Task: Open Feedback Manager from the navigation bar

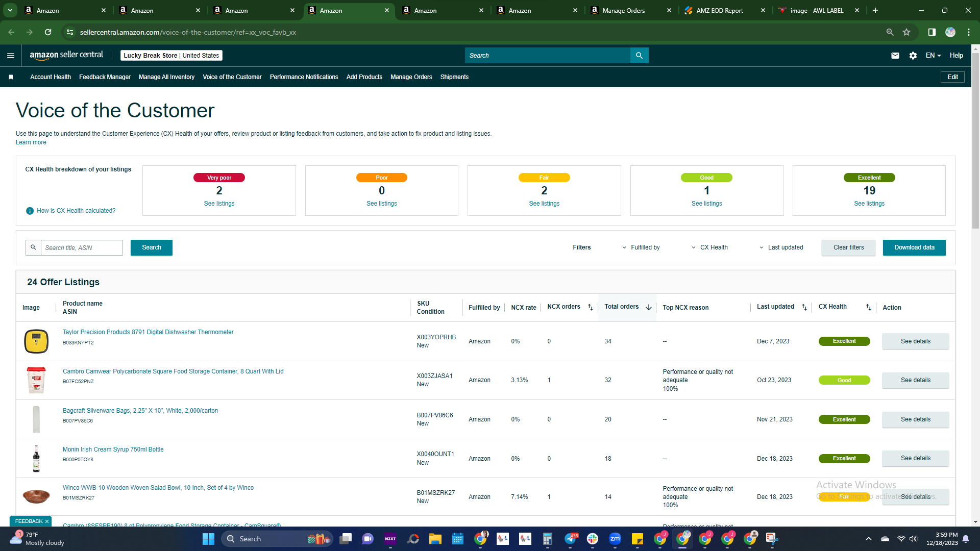Action: [x=105, y=77]
